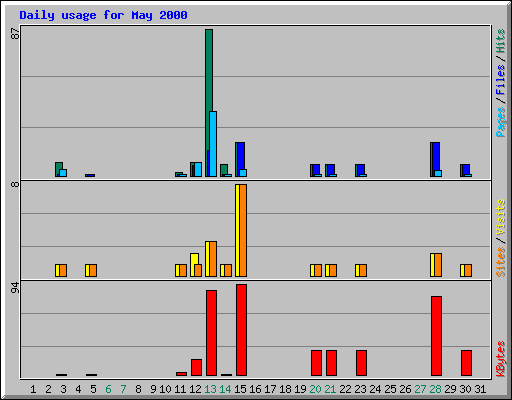Click the "Files" legend label
Viewport: 512px width, 400px height.
(x=500, y=80)
